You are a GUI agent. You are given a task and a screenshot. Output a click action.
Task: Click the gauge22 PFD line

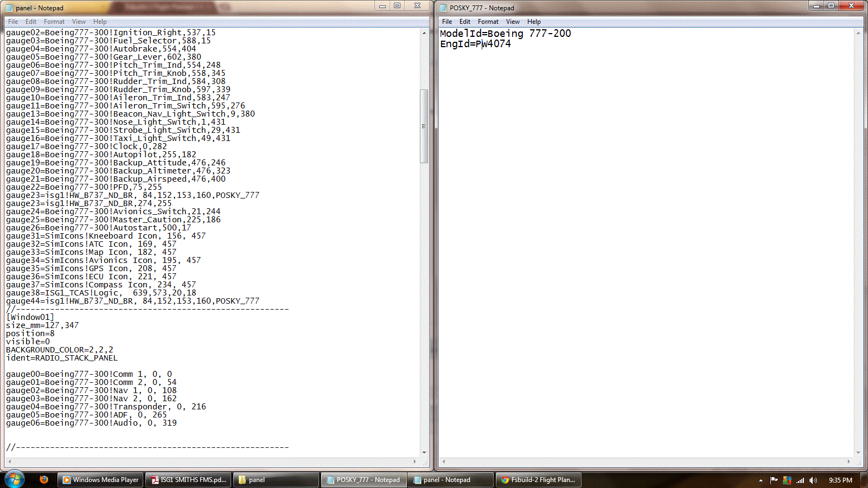[84, 187]
